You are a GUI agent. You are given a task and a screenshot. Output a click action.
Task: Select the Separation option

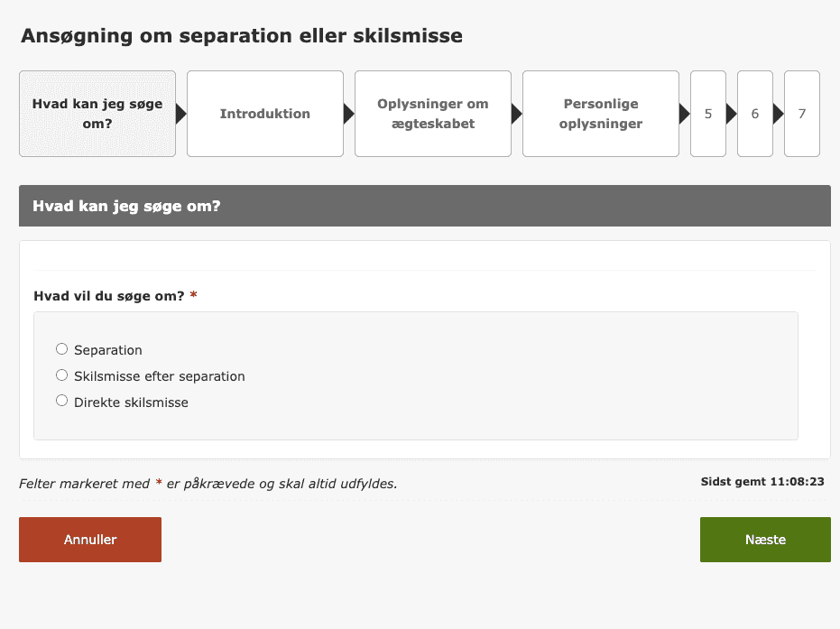tap(61, 348)
